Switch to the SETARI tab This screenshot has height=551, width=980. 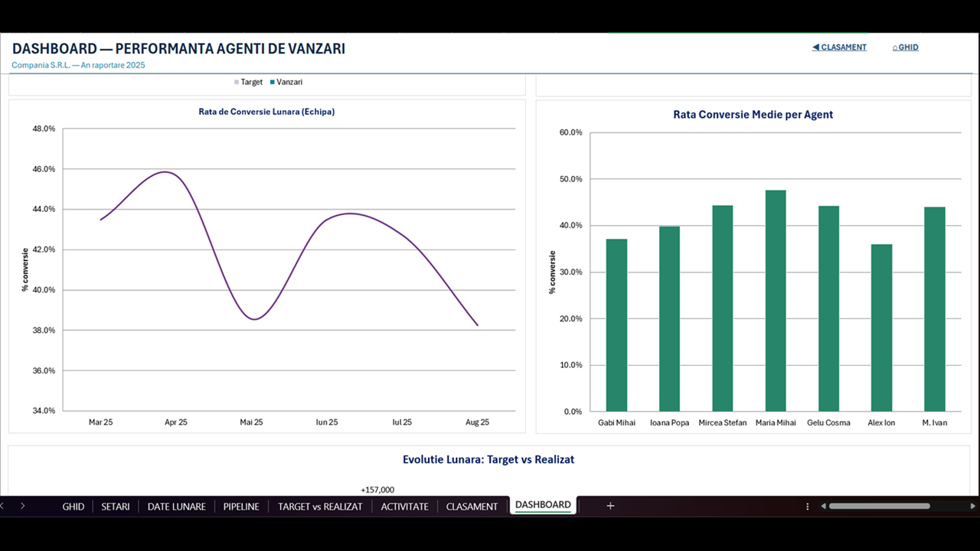(x=116, y=507)
